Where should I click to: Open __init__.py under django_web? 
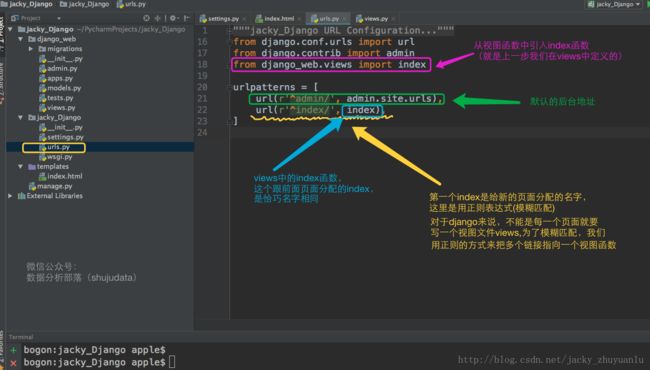[x=65, y=59]
